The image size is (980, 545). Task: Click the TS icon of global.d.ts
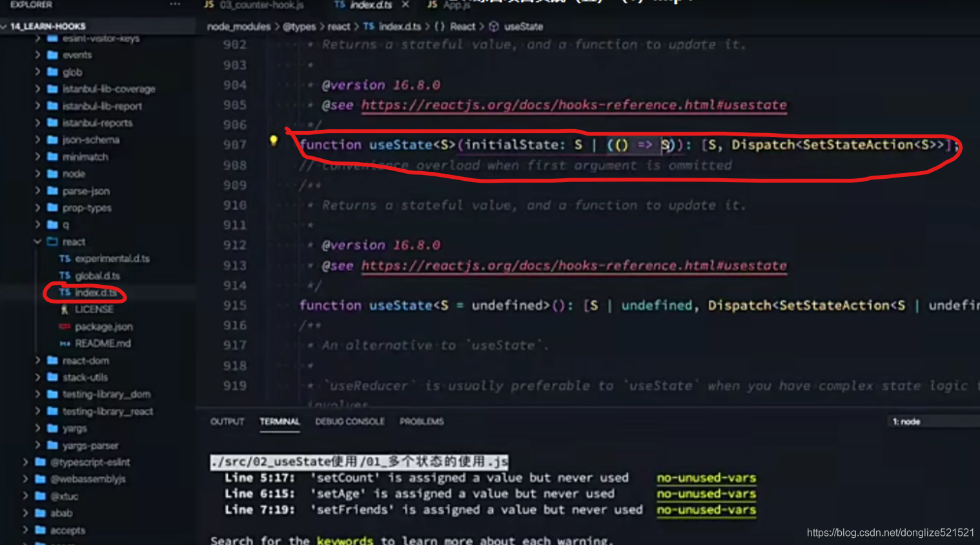tap(65, 276)
